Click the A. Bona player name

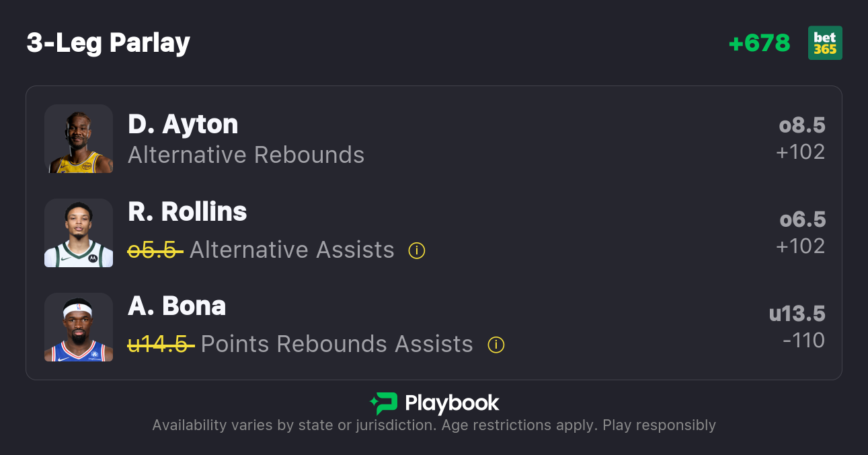coord(177,306)
